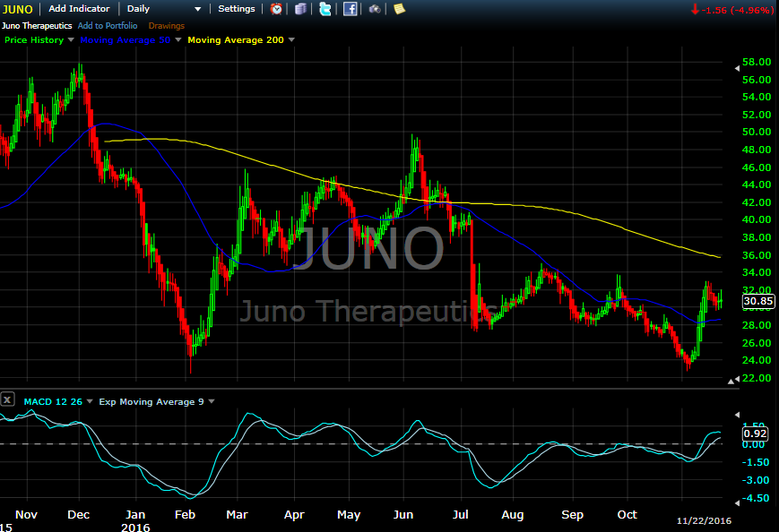Close the MACD indicator panel with X
779x532 pixels.
pyautogui.click(x=7, y=399)
